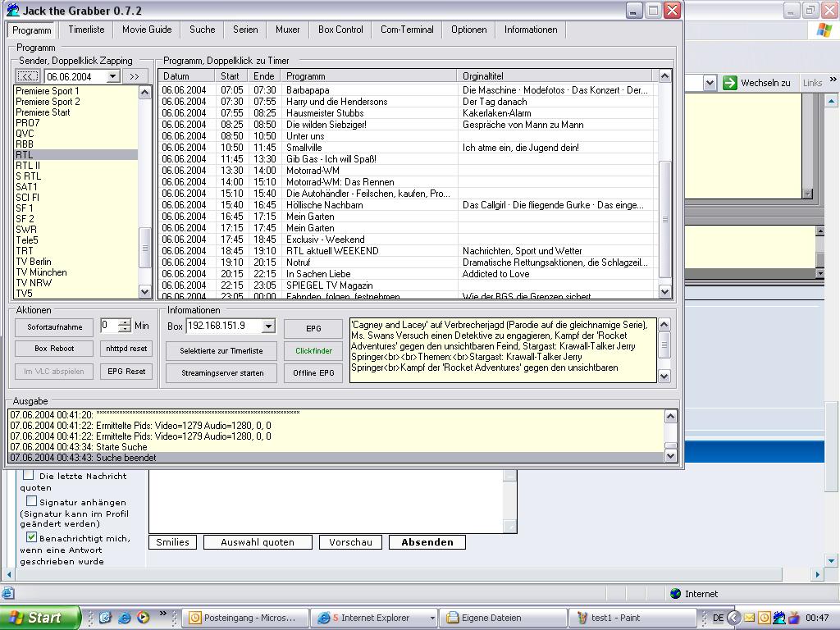The width and height of the screenshot is (840, 630).
Task: Click the green Wechseln zu arrow icon
Action: [729, 83]
